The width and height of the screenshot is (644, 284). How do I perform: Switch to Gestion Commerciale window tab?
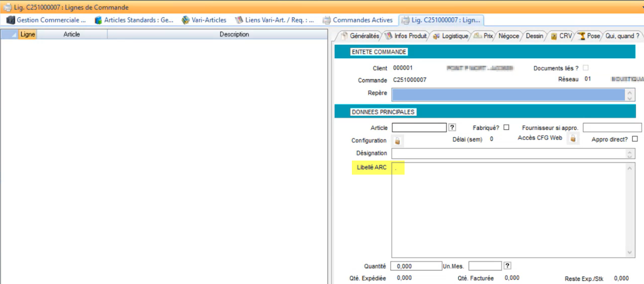[x=46, y=20]
